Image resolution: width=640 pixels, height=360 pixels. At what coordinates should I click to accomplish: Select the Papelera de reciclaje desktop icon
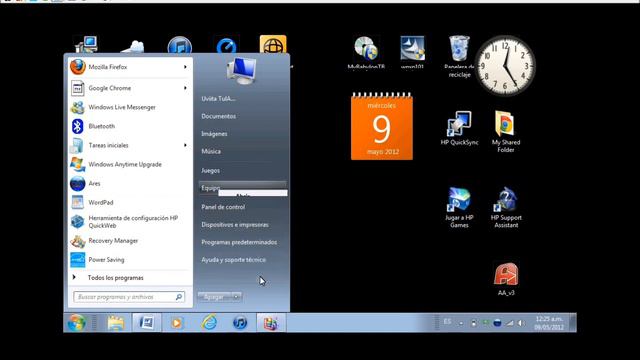(x=459, y=57)
